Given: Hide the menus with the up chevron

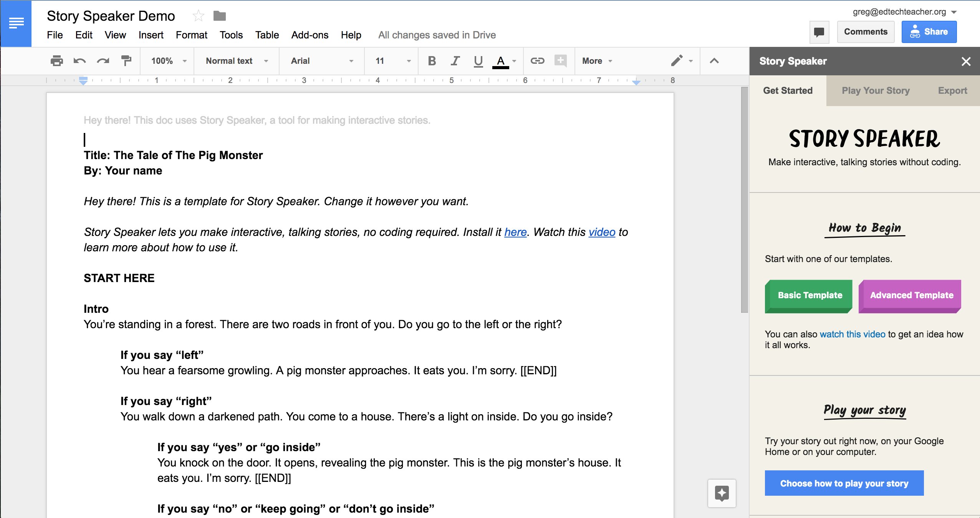Looking at the screenshot, I should (x=714, y=61).
